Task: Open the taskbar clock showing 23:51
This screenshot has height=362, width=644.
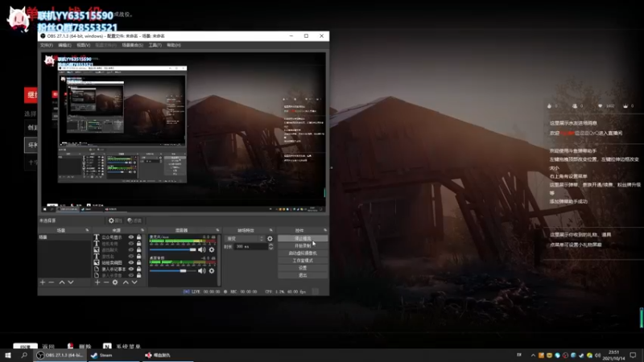Action: pos(613,356)
